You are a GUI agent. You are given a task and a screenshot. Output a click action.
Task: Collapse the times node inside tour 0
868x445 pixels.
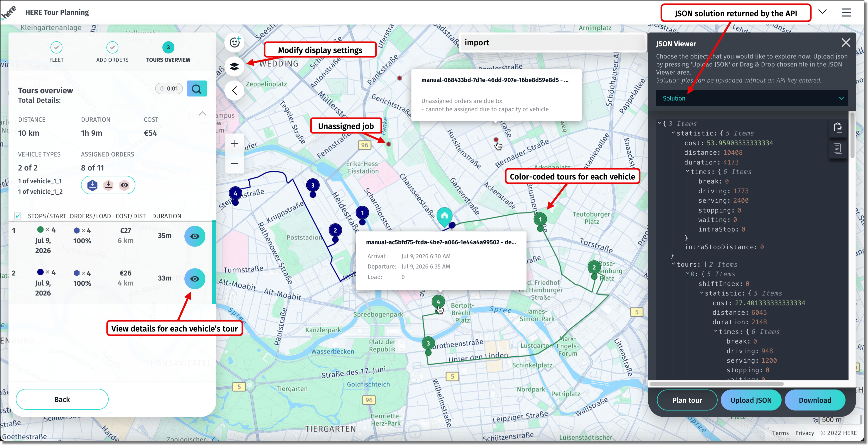716,331
